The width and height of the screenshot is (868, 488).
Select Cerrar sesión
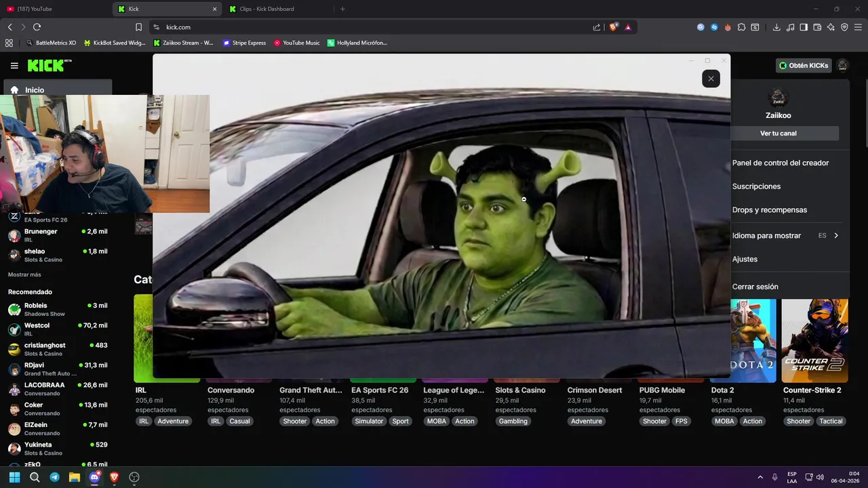[x=755, y=287]
